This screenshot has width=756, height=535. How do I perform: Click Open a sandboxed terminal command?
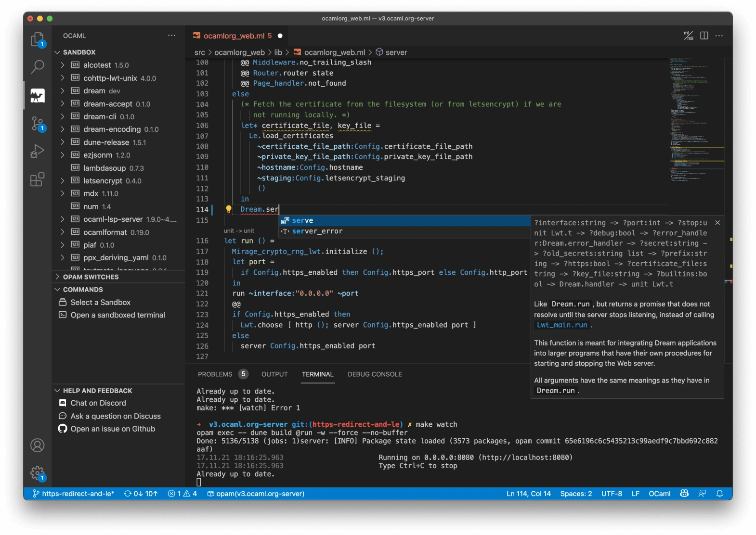click(117, 315)
